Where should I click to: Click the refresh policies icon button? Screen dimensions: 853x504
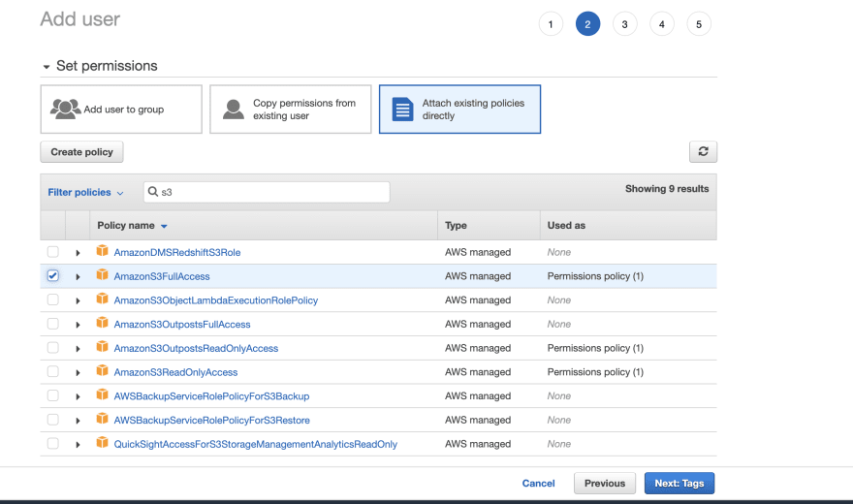[x=703, y=152]
